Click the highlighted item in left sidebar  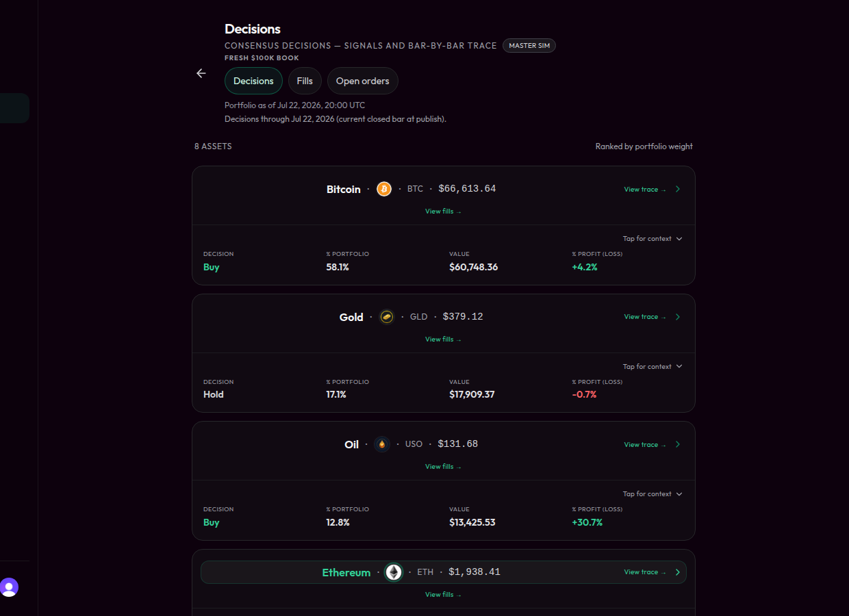(x=14, y=108)
